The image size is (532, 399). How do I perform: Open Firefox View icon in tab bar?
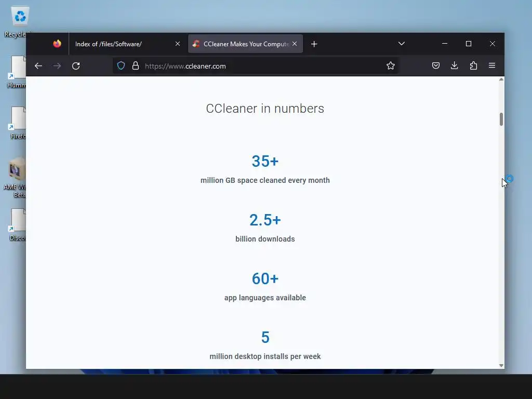(x=57, y=44)
